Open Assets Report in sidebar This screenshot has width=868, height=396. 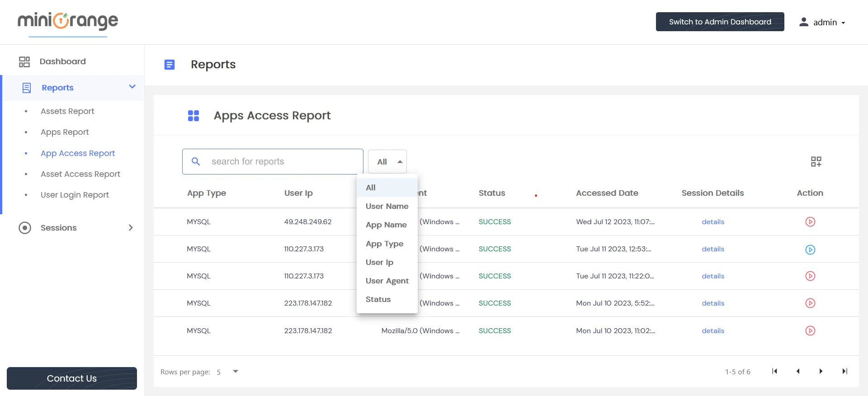(67, 111)
